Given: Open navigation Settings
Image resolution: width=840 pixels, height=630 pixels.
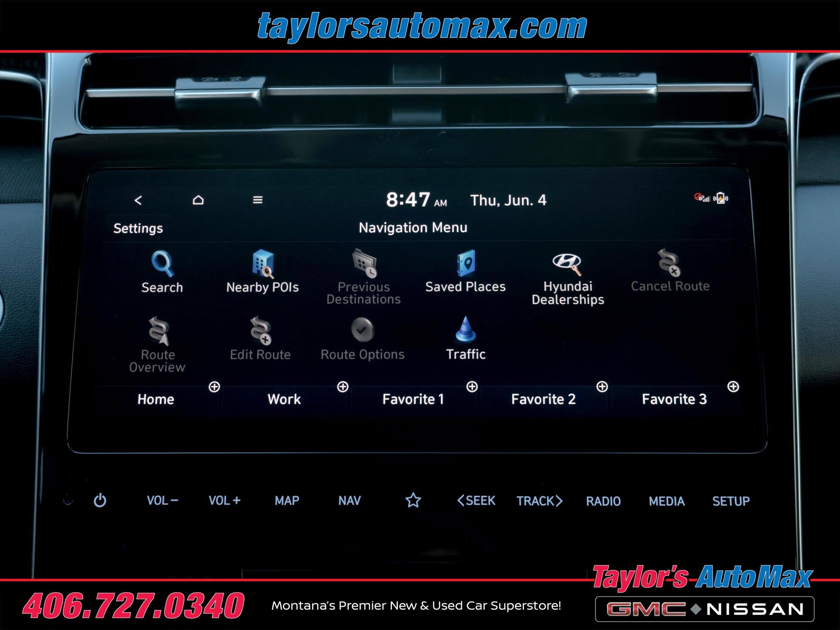Looking at the screenshot, I should (138, 228).
